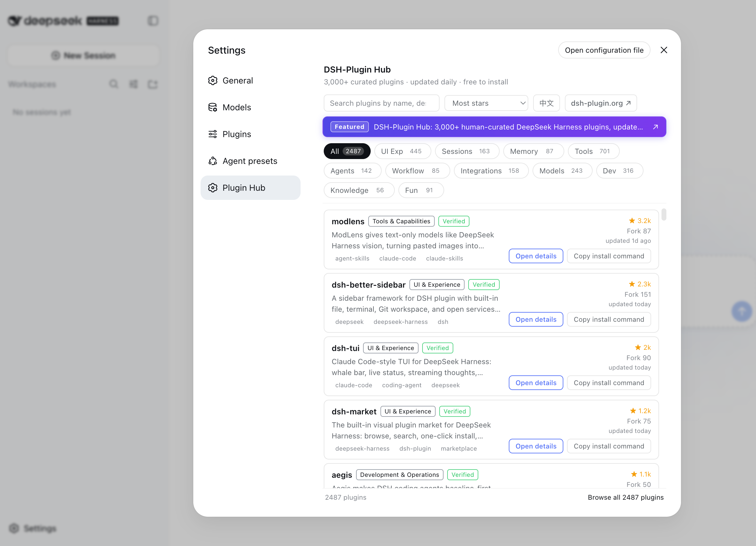Select the Plugin Hub section
Screen dimensions: 756x546
tap(250, 188)
